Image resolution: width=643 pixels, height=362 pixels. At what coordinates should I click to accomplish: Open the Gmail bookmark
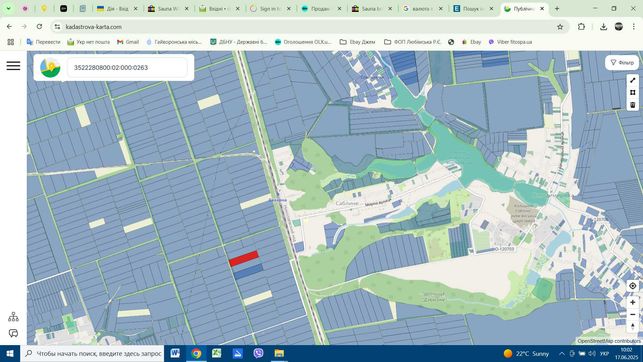click(x=128, y=42)
